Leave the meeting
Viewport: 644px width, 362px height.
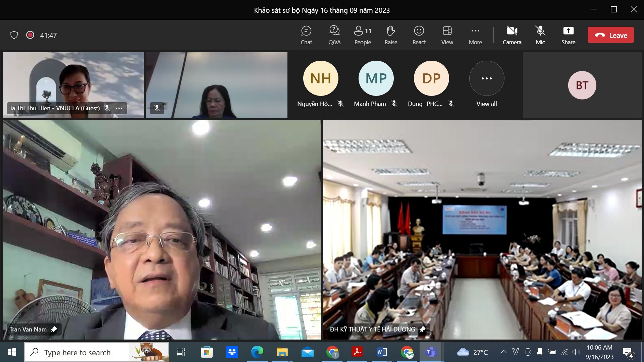610,35
